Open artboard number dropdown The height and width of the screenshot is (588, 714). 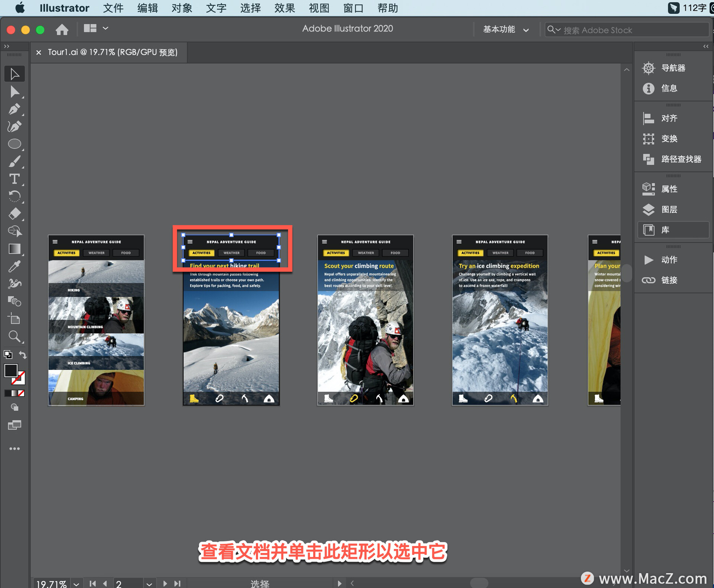click(x=149, y=584)
